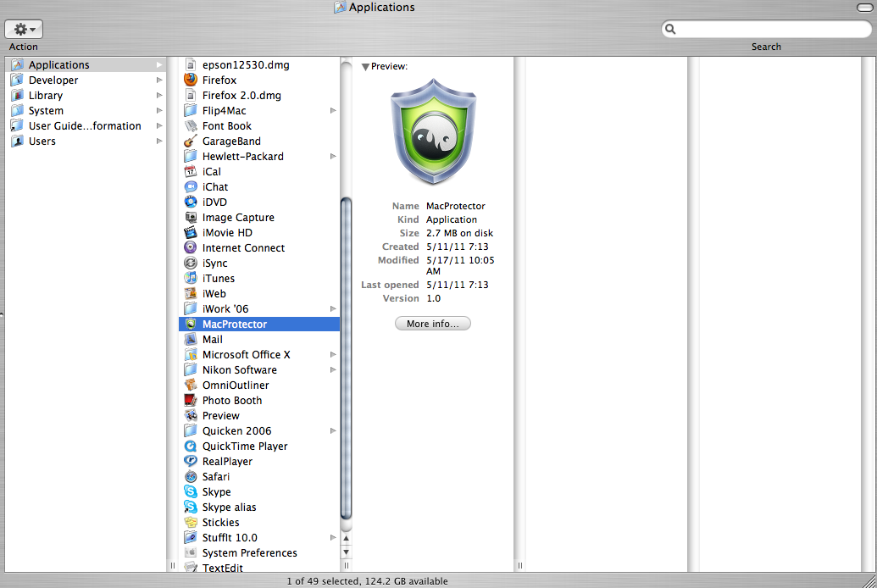Viewport: 877px width, 588px height.
Task: Click the preview column's resize handle
Action: pyautogui.click(x=519, y=566)
